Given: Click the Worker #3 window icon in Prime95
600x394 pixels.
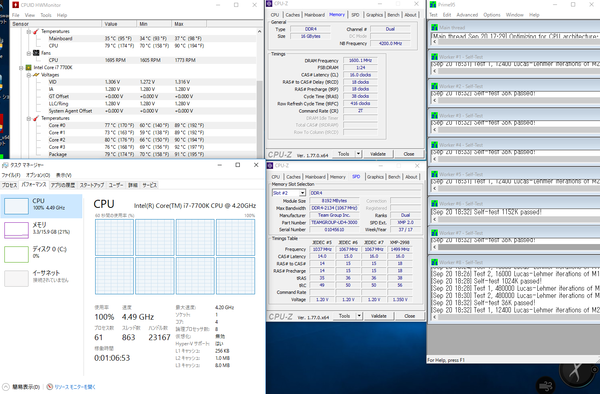Looking at the screenshot, I should 434,116.
